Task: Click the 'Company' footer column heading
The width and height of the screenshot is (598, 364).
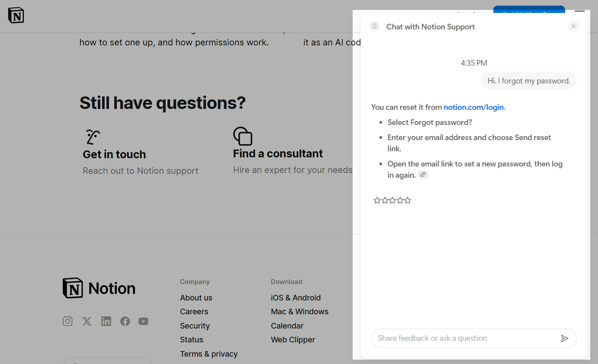Action: (195, 282)
